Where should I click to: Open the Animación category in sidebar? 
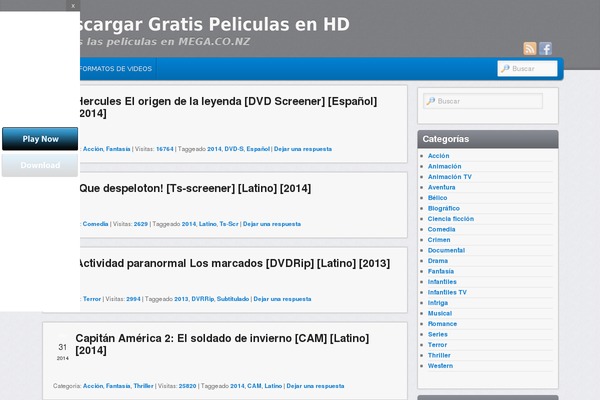[445, 166]
